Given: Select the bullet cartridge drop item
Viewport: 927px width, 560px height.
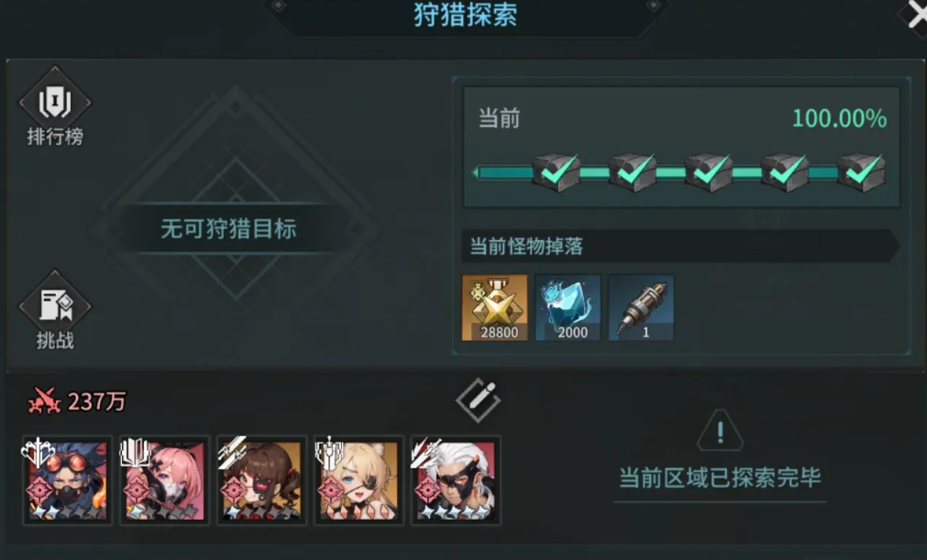Looking at the screenshot, I should (642, 307).
